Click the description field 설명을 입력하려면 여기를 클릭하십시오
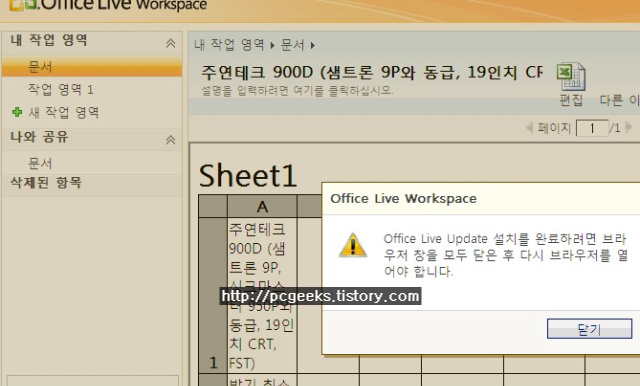This screenshot has height=386, width=640. coord(297,91)
